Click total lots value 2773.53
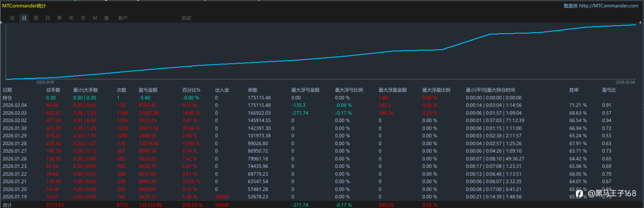 [x=55, y=205]
